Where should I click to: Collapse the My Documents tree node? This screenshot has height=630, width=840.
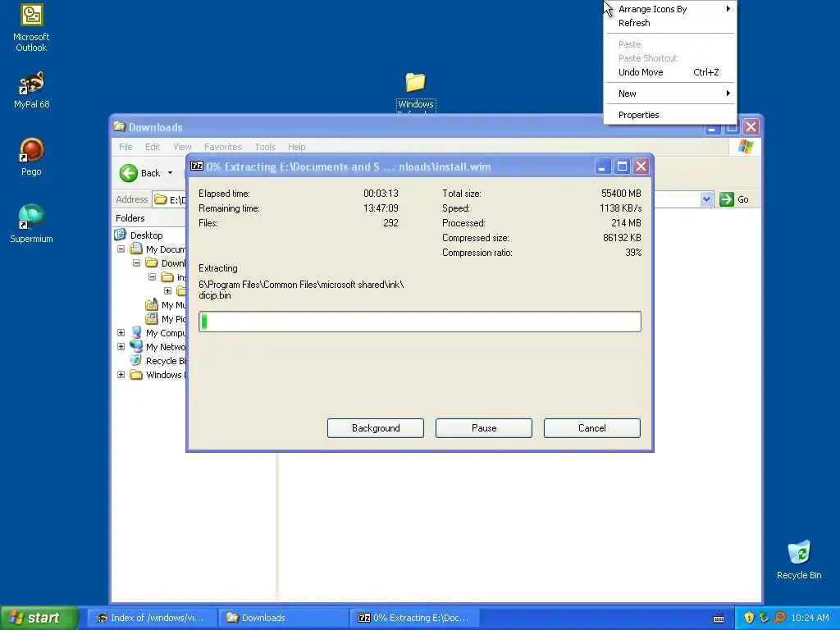[121, 249]
